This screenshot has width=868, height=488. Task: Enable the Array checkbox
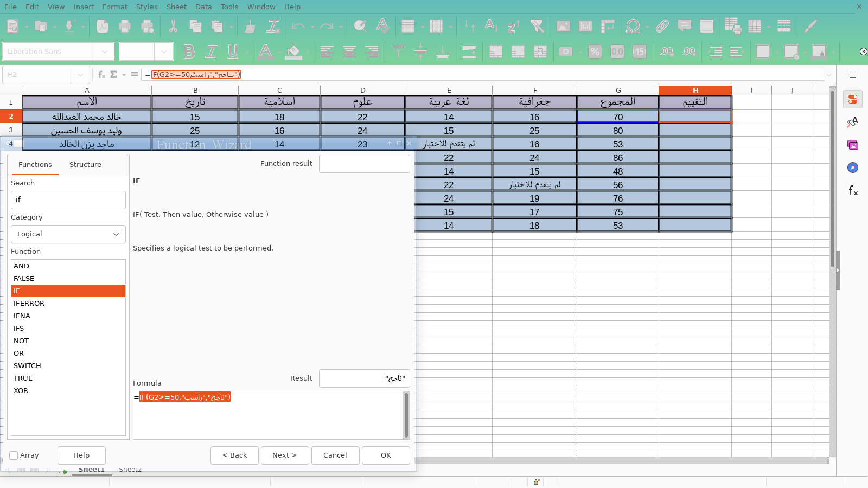(x=14, y=455)
